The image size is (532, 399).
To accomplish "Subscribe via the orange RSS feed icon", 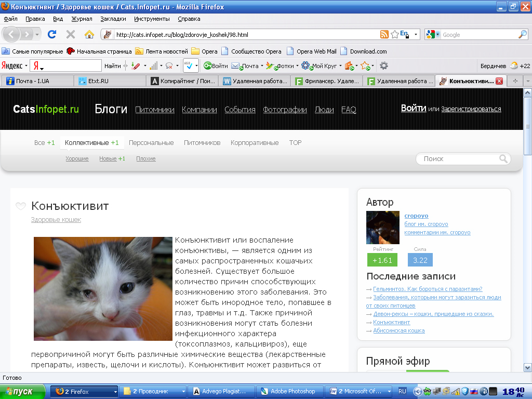I will tap(384, 34).
